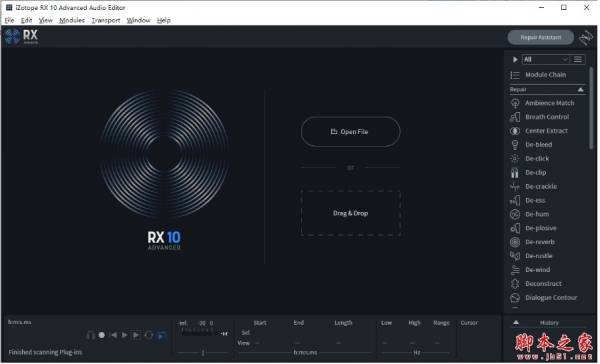Screen dimensions: 600x364
Task: Click the Cursor readout label
Action: point(470,323)
